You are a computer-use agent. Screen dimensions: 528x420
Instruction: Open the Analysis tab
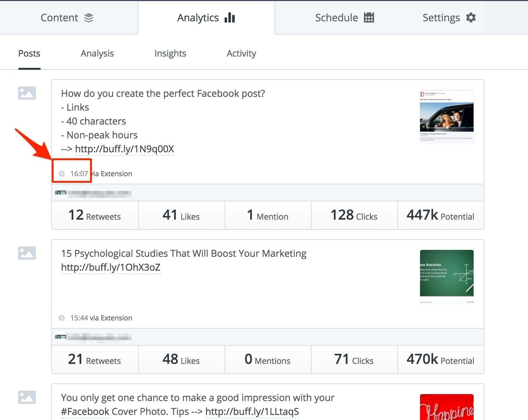click(x=97, y=53)
